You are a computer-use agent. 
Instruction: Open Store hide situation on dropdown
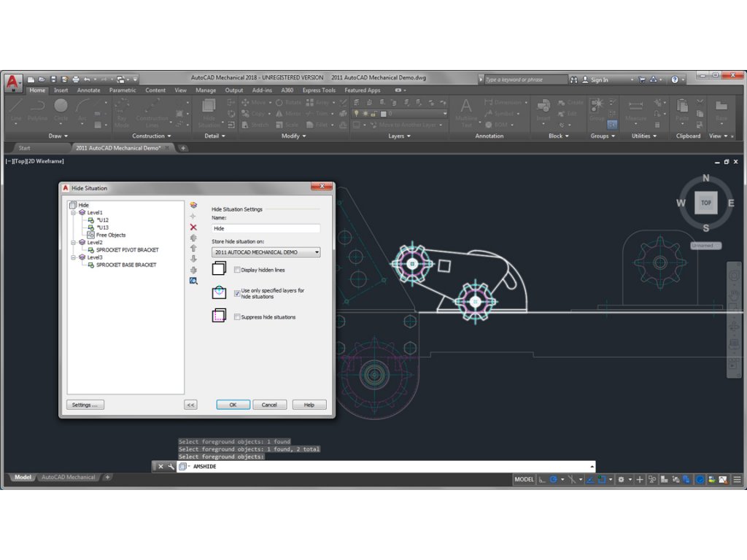coord(266,252)
